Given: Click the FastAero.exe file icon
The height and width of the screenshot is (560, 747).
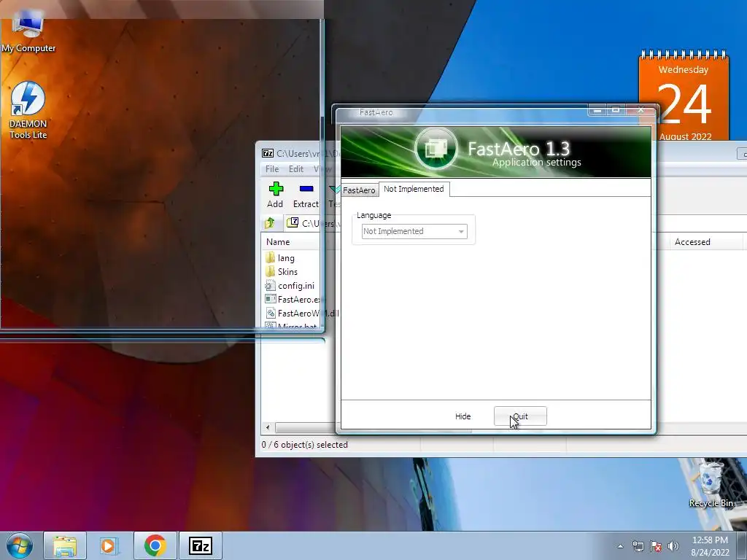Looking at the screenshot, I should click(x=270, y=300).
